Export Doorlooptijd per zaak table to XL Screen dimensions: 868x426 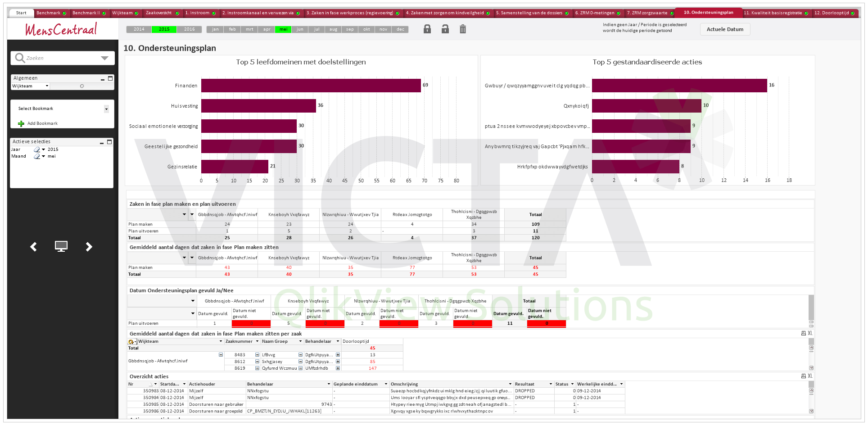tap(810, 333)
